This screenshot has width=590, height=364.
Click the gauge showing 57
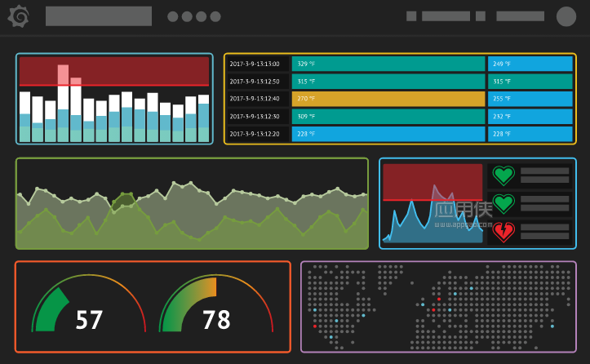(x=88, y=304)
